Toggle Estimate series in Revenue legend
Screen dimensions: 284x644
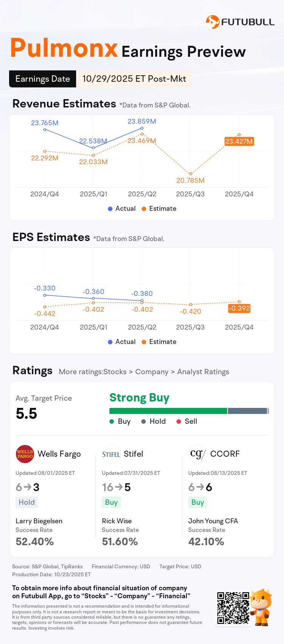[x=159, y=208]
